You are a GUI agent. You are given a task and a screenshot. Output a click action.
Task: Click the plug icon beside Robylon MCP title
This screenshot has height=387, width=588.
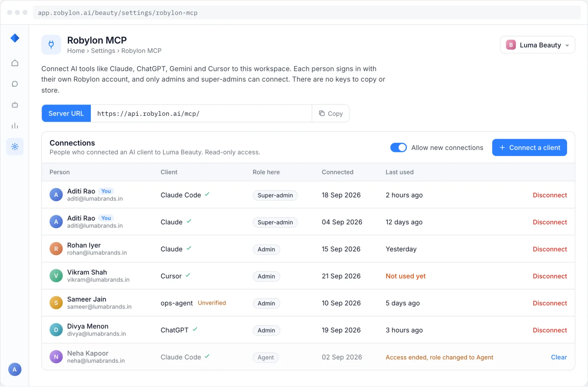click(51, 45)
